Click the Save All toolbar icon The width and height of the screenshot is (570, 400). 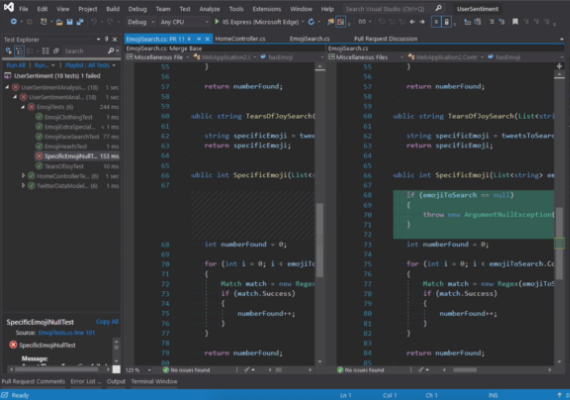point(80,22)
